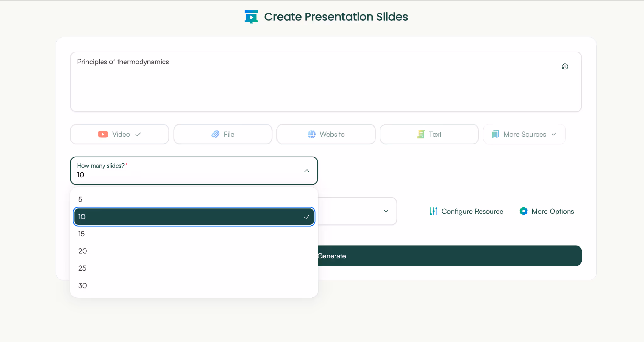The image size is (644, 342).
Task: Select the paperclip icon for File source
Action: click(215, 134)
